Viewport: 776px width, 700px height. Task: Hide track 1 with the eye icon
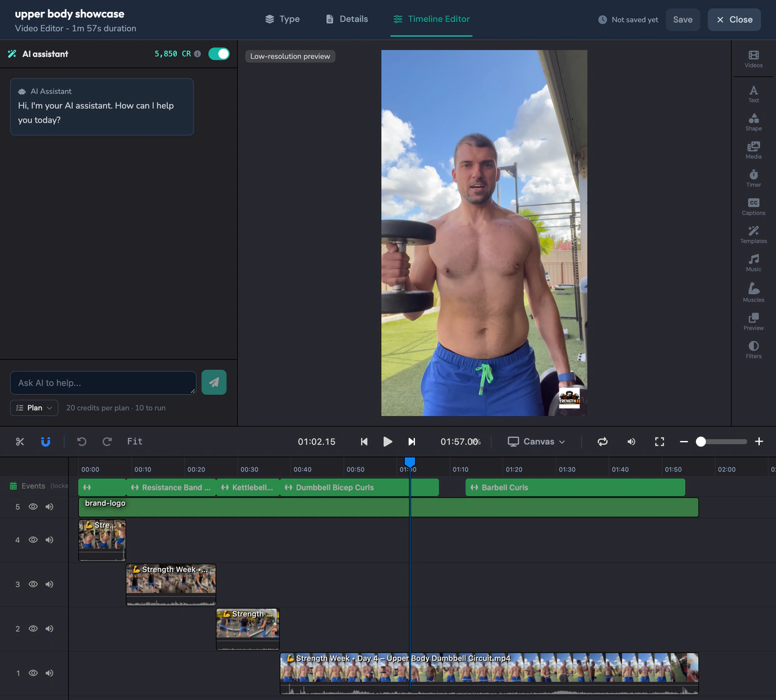33,673
